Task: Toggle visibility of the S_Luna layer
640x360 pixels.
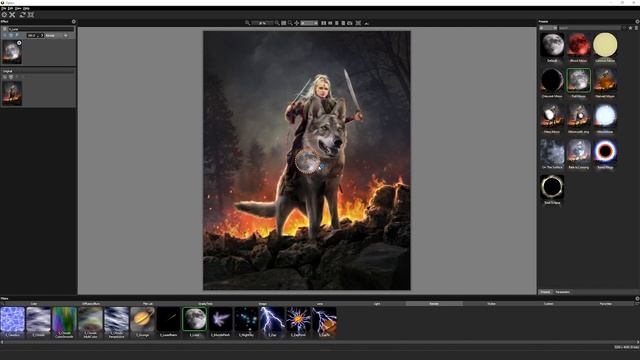Action: tap(4, 29)
